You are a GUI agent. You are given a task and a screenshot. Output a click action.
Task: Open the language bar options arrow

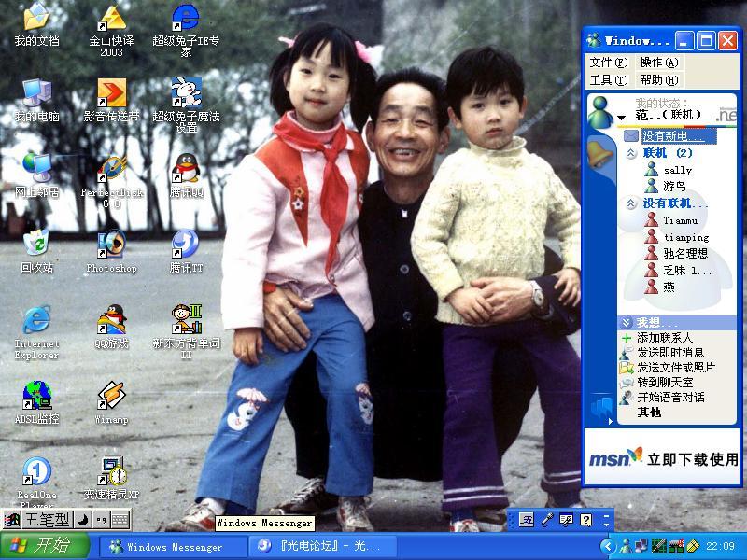pos(606,523)
